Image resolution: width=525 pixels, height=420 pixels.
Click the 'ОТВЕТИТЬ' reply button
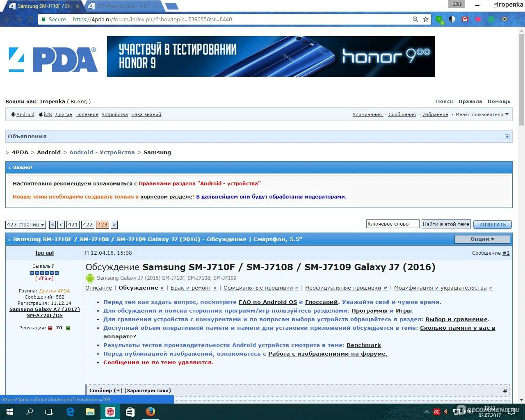point(493,224)
